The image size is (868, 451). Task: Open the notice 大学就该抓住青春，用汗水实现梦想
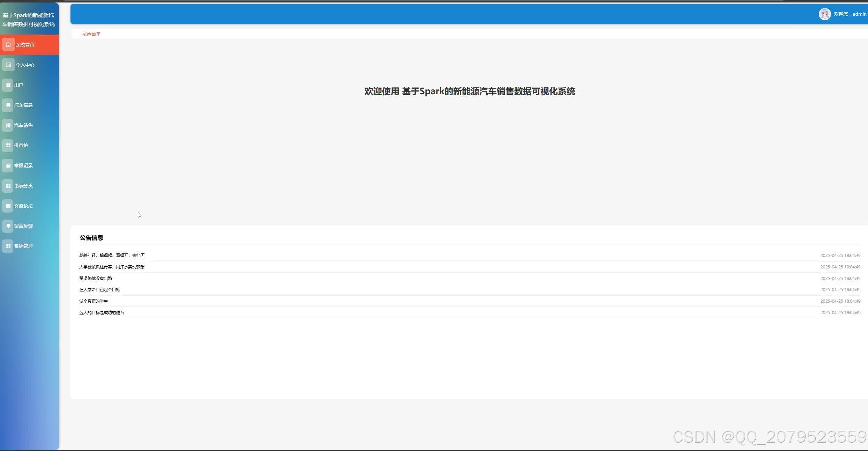tap(112, 267)
